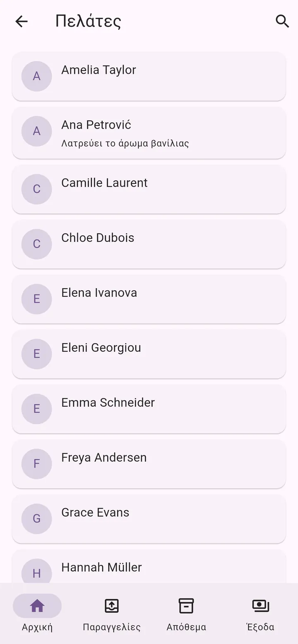Tap the inventory box icon
298x644 pixels.
[x=186, y=606]
